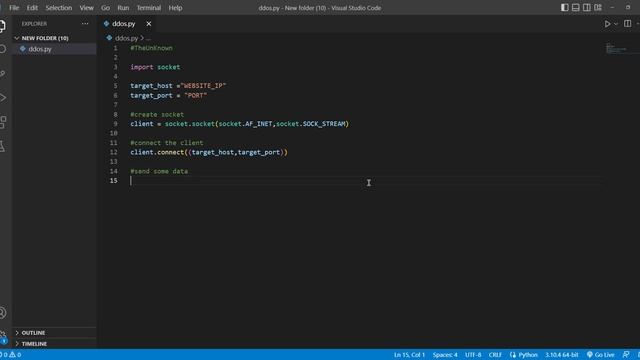Viewport: 640px width, 360px height.
Task: Toggle the secondary side bar layout icon
Action: [x=587, y=7]
